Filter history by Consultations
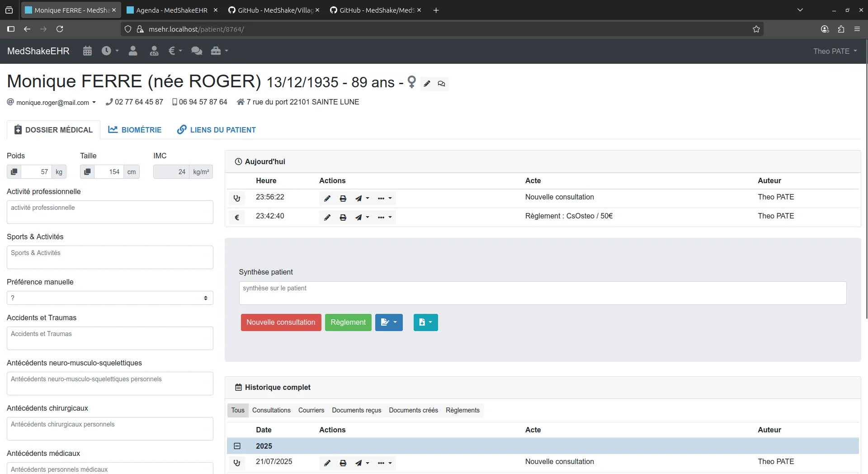The width and height of the screenshot is (868, 474). point(271,410)
